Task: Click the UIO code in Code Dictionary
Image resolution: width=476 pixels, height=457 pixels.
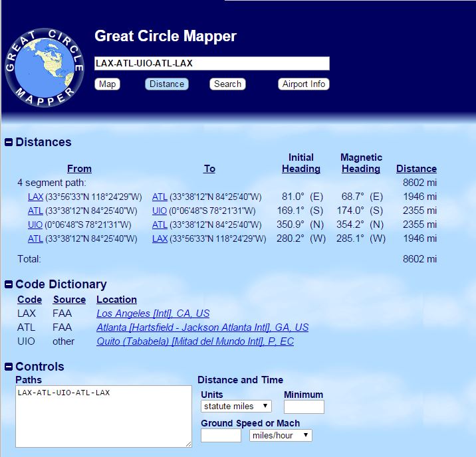Action: click(x=26, y=341)
